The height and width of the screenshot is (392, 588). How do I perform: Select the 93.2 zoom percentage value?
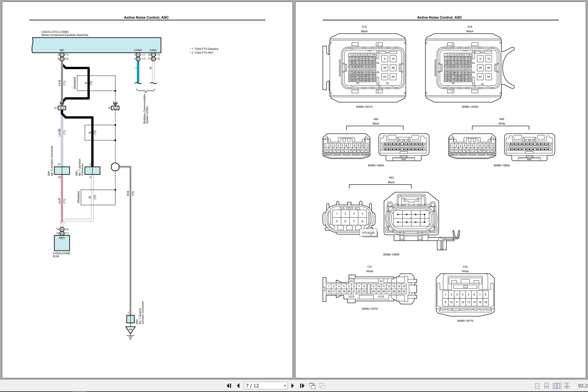tap(582, 386)
